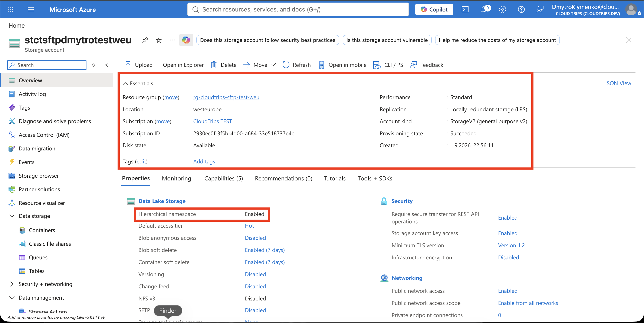Screen dimensions: 644x323
Task: Collapse the Essentials section
Action: 126,83
